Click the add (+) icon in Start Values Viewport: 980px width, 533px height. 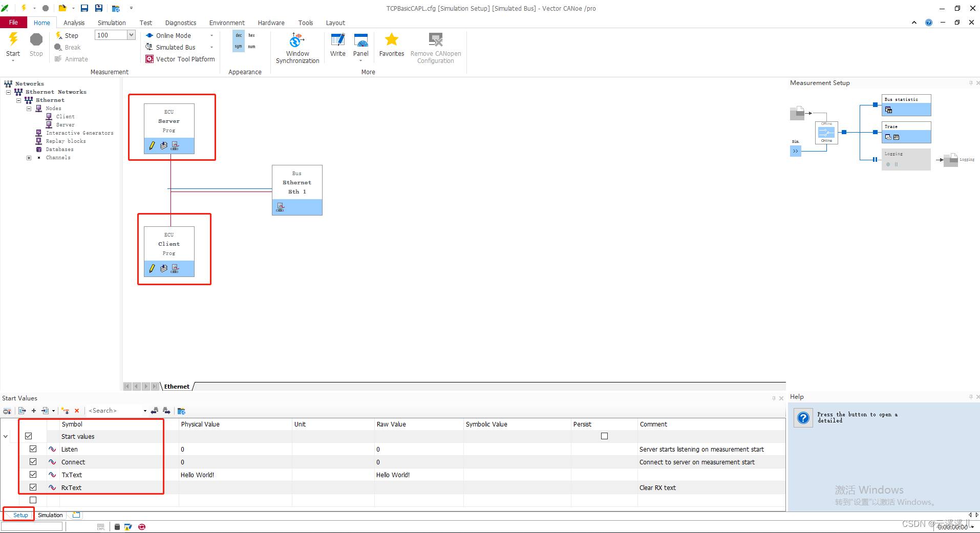tap(34, 411)
